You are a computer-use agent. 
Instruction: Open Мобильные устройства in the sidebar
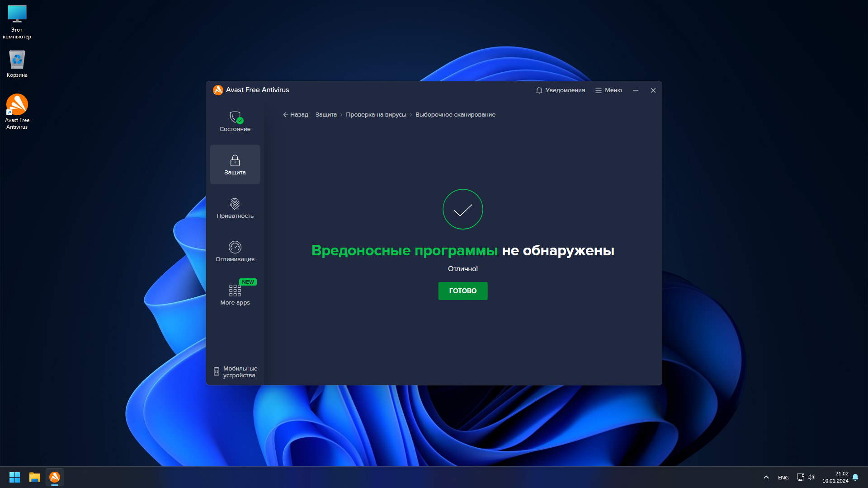pos(235,372)
